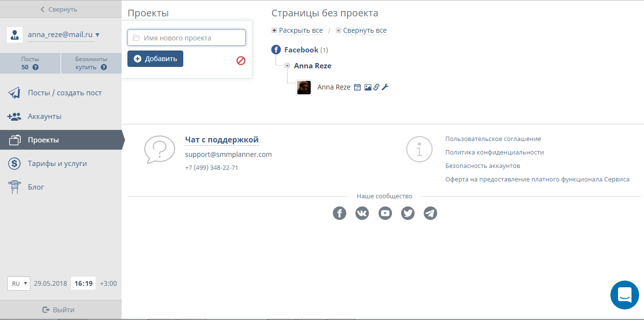
Task: Open the support chat bubble at bottom right
Action: click(x=624, y=294)
